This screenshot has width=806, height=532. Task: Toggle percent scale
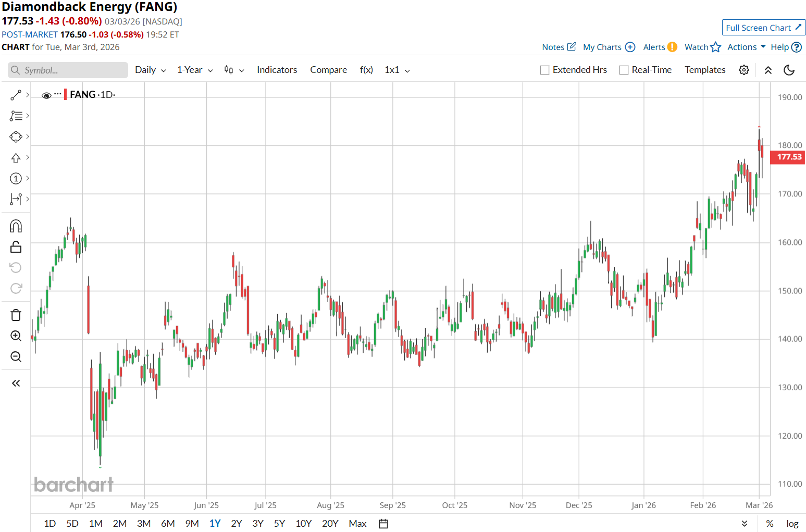pyautogui.click(x=770, y=524)
